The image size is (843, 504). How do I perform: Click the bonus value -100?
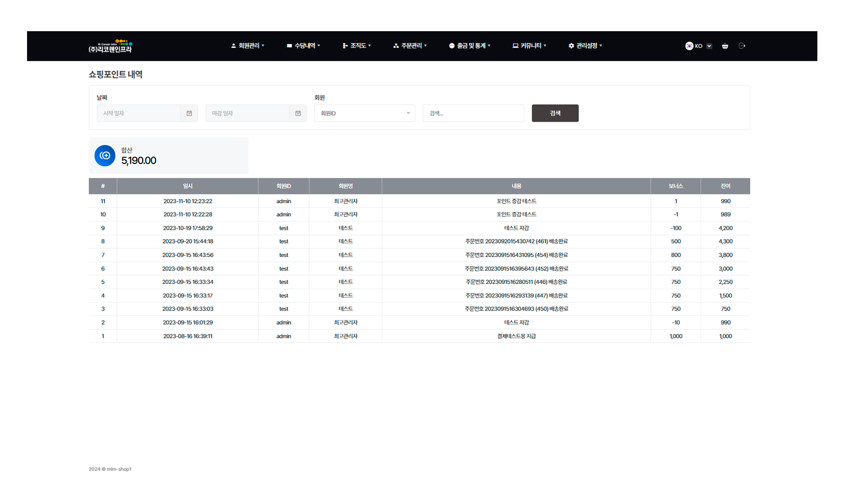(676, 228)
